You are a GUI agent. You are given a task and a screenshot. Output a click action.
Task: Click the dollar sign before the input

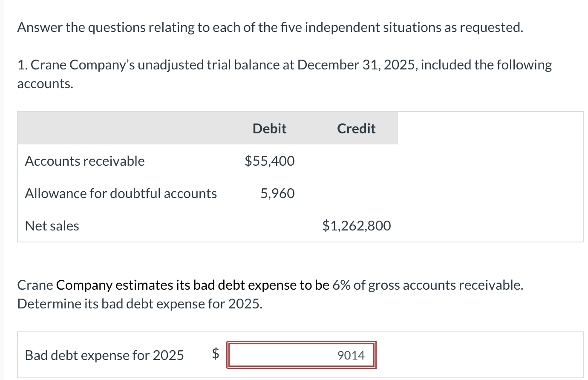tap(216, 354)
